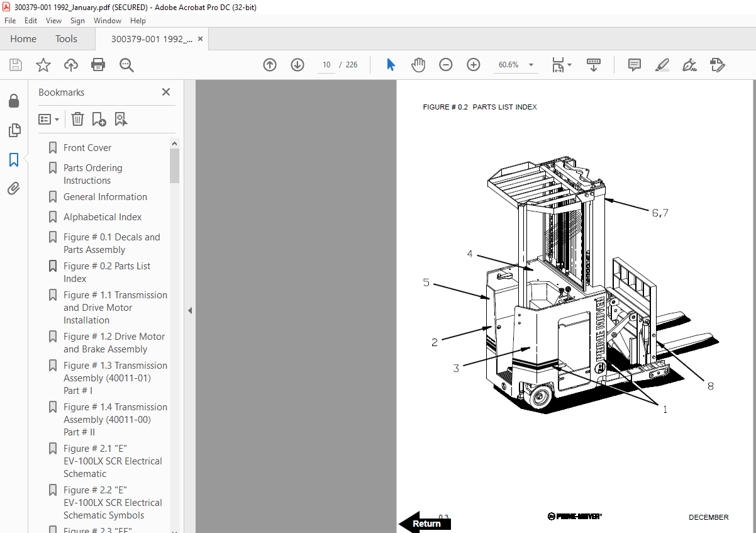Open Figure # 2.1 Electrical Schematic bookmark

click(113, 461)
